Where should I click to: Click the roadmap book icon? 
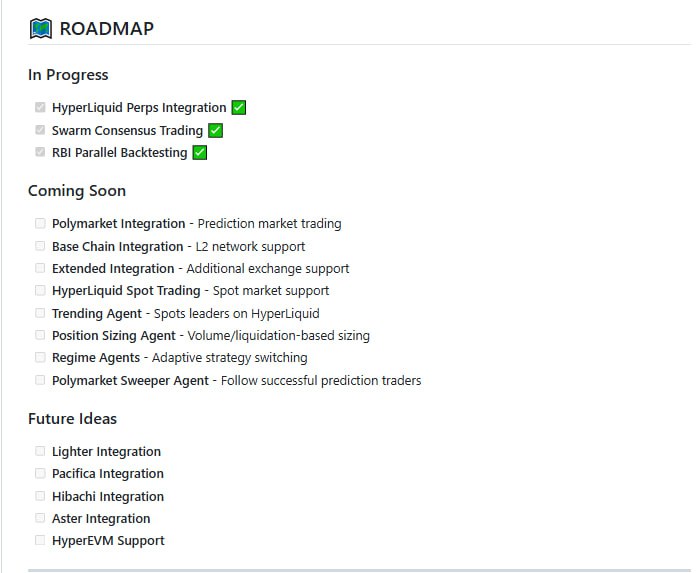pos(40,28)
